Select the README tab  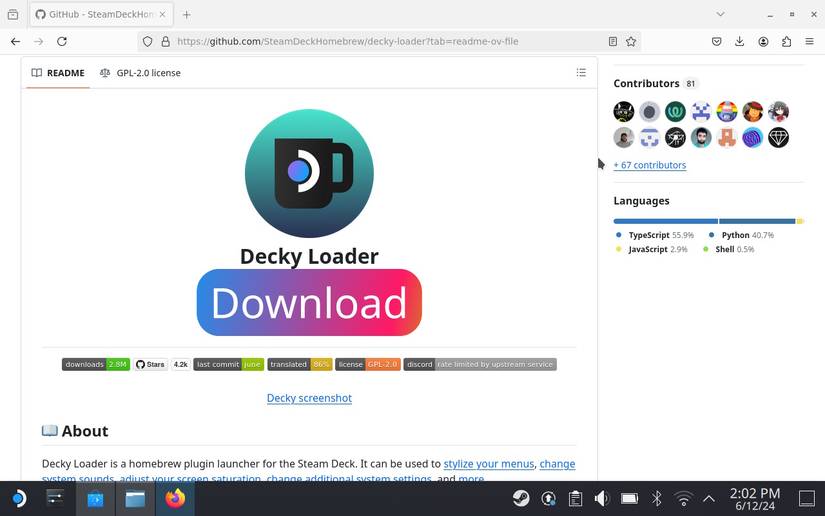tap(57, 73)
